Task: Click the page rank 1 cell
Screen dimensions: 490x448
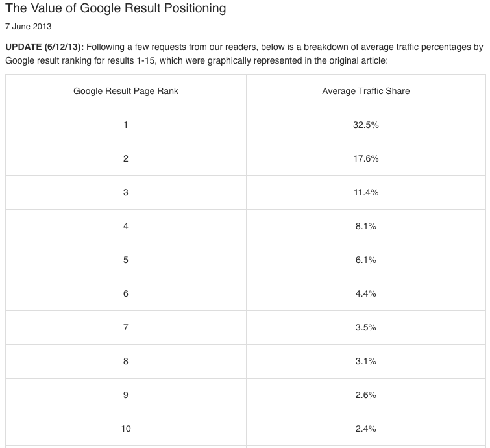Action: (126, 125)
